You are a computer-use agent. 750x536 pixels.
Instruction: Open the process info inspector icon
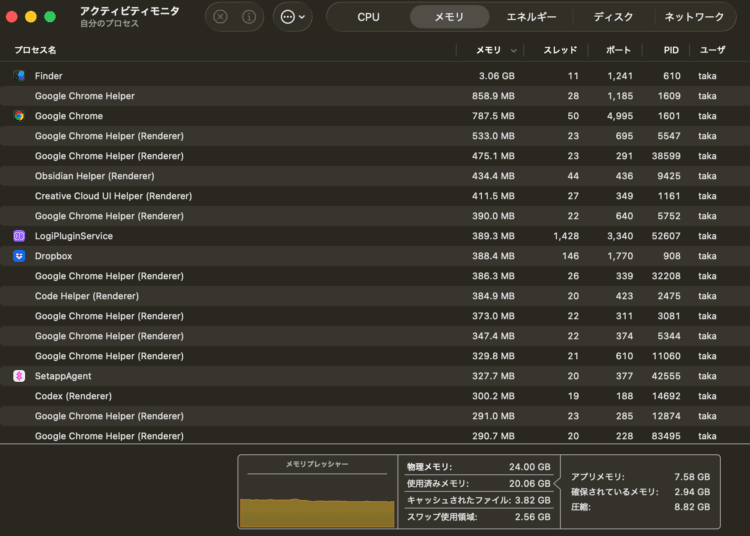point(249,17)
